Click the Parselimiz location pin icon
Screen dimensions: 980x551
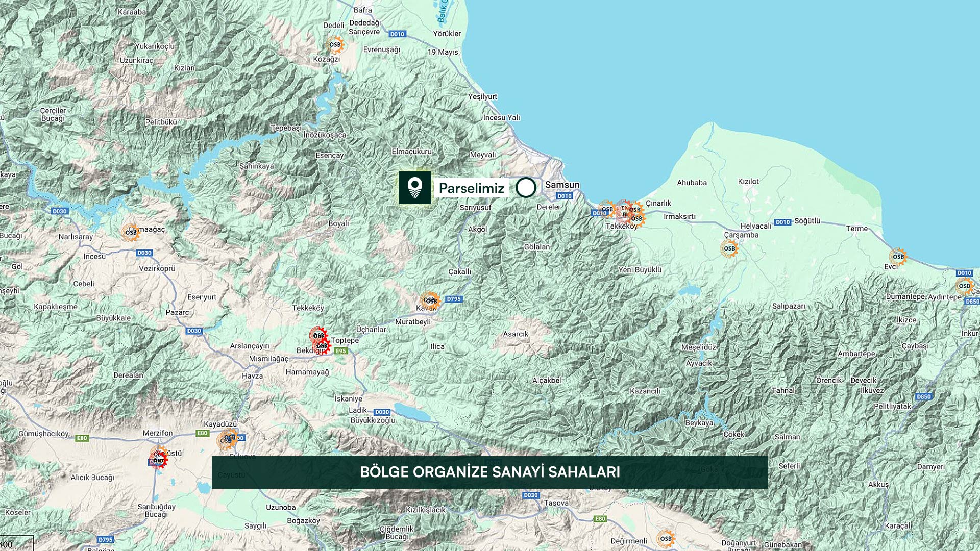pos(415,188)
